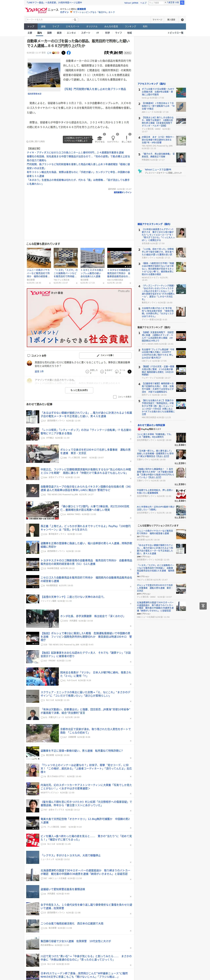The height and width of the screenshot is (980, 210).
Task: Open the ランキング tab
Action: 130,26
